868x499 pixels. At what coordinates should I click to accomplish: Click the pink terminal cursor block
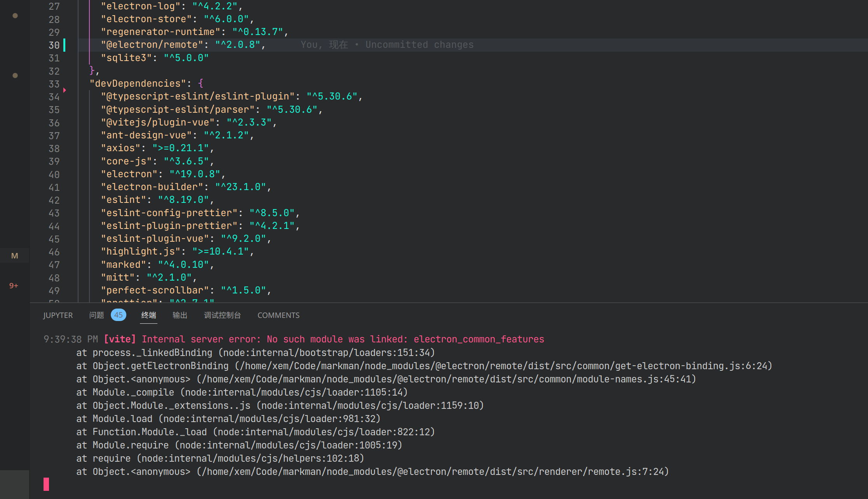(46, 484)
